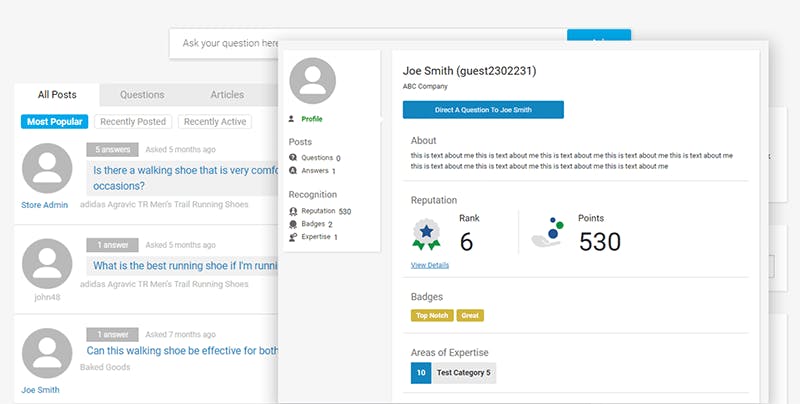The image size is (800, 404).
Task: Click the Badges icon in the sidebar
Action: [x=292, y=224]
